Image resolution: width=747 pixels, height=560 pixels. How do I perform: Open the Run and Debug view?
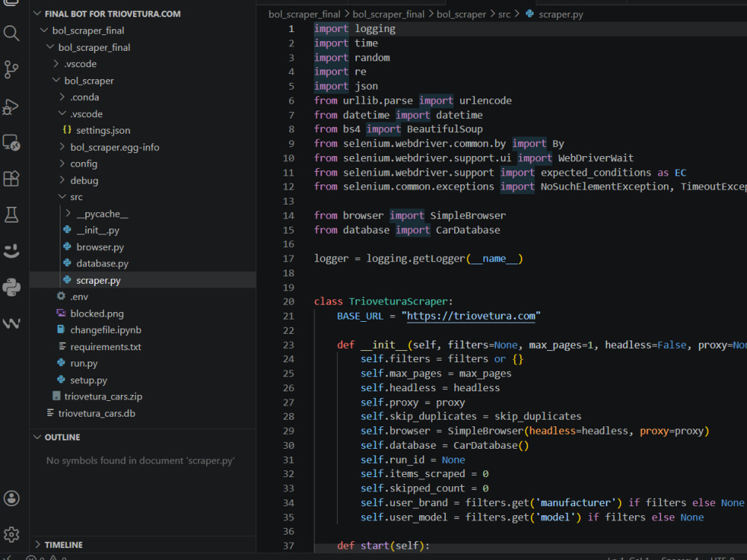11,107
